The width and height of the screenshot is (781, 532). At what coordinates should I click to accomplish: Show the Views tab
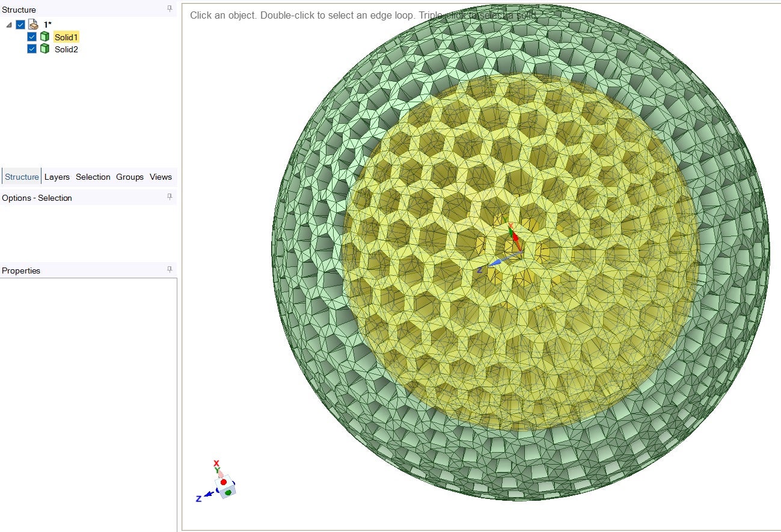pos(161,177)
